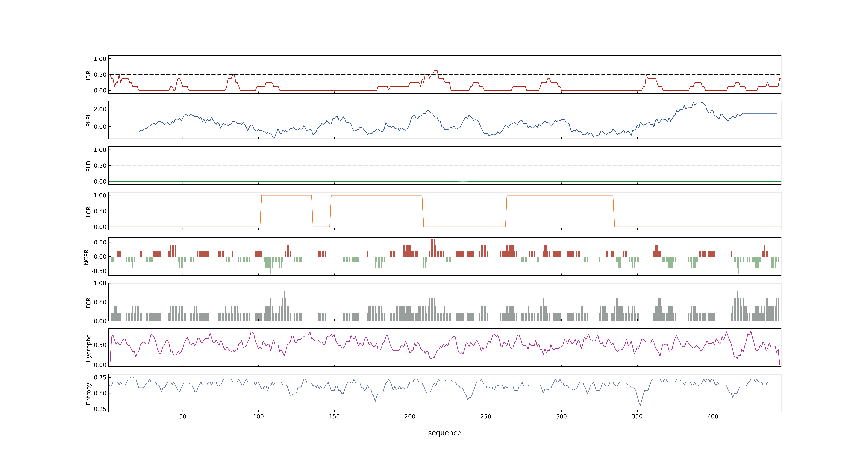Image resolution: width=868 pixels, height=463 pixels.
Task: Click the x-axis tick label 50
Action: [x=183, y=416]
